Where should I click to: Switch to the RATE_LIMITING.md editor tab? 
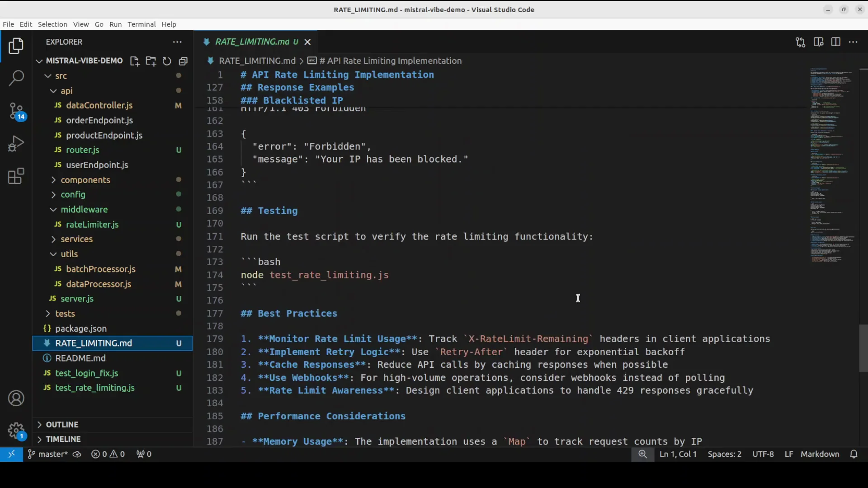(255, 42)
